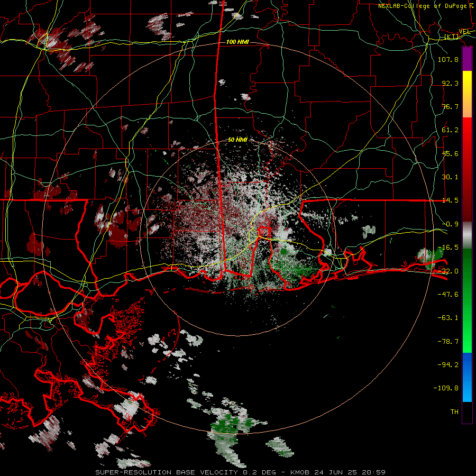
Task: Click the 76.7 legend value
Action: click(450, 106)
